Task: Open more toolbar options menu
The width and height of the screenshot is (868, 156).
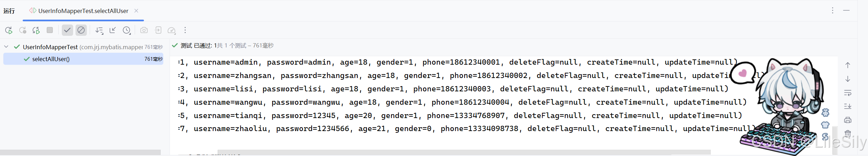Action: 185,30
